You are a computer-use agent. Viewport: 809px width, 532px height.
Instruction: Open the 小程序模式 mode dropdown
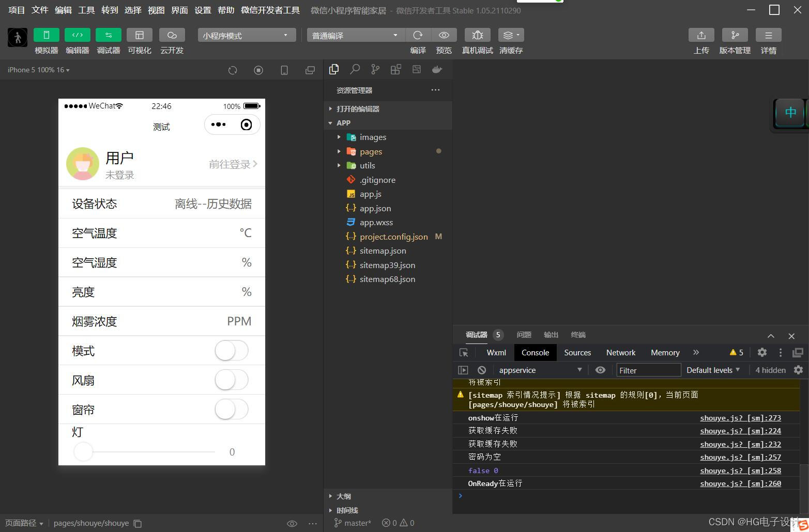247,35
